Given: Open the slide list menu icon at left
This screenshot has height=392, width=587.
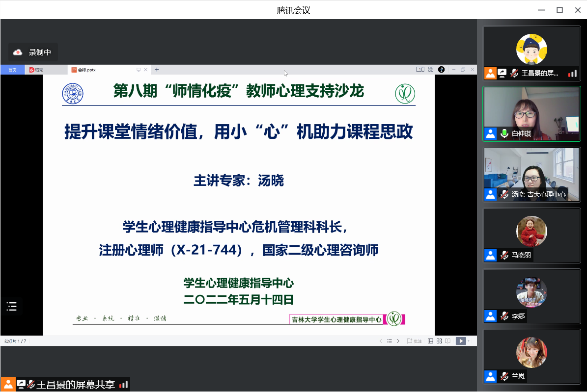Looking at the screenshot, I should click(x=12, y=307).
